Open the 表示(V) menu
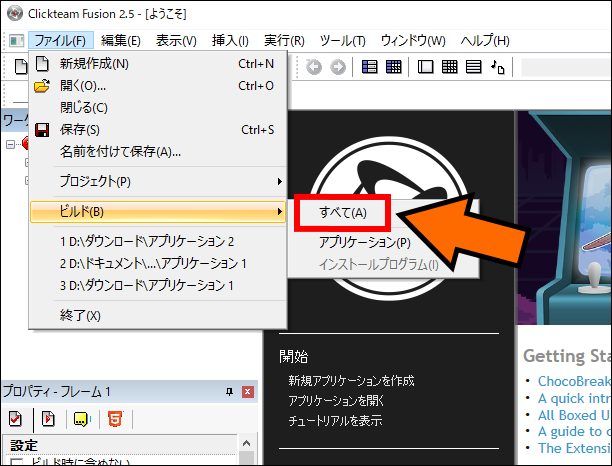The height and width of the screenshot is (466, 612). (x=176, y=41)
